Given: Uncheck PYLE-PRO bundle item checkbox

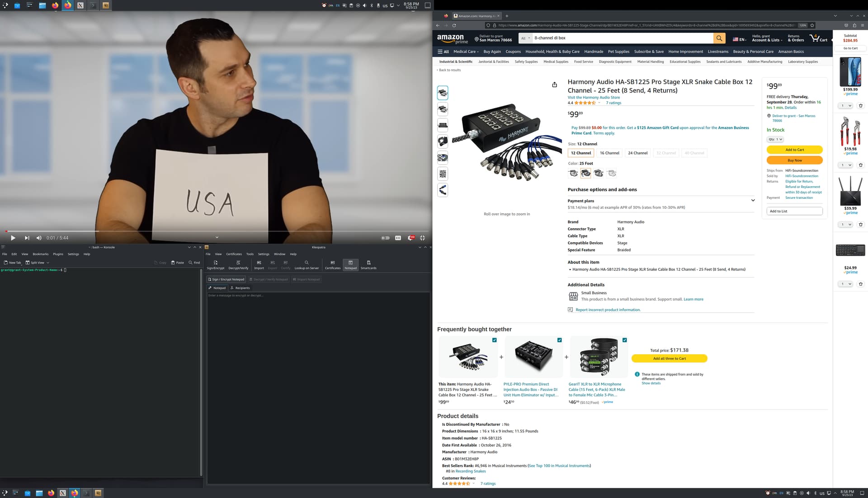Looking at the screenshot, I should point(559,340).
